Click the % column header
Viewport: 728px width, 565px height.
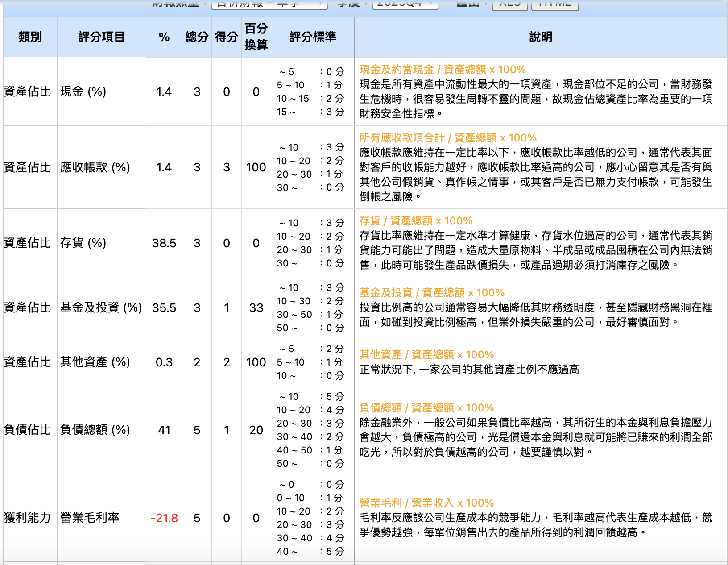coord(164,37)
